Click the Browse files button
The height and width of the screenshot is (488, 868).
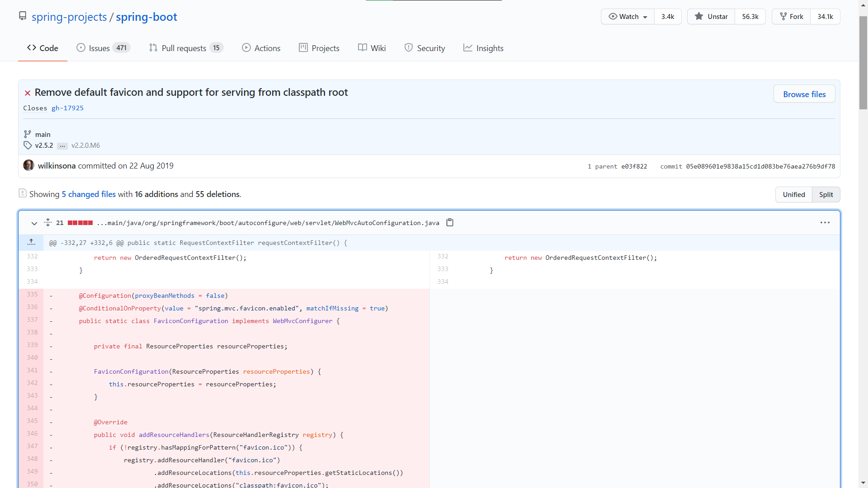(x=804, y=94)
